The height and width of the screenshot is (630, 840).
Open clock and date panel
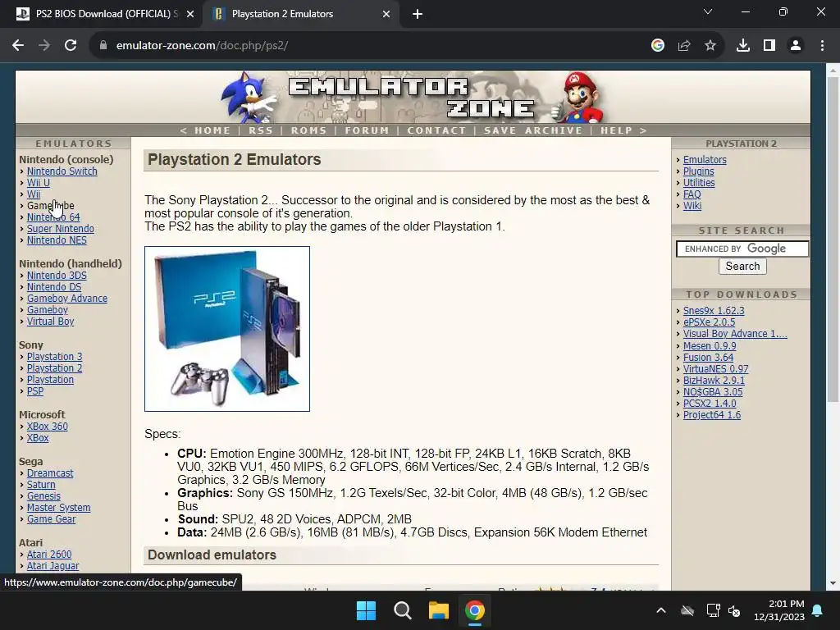(779, 610)
